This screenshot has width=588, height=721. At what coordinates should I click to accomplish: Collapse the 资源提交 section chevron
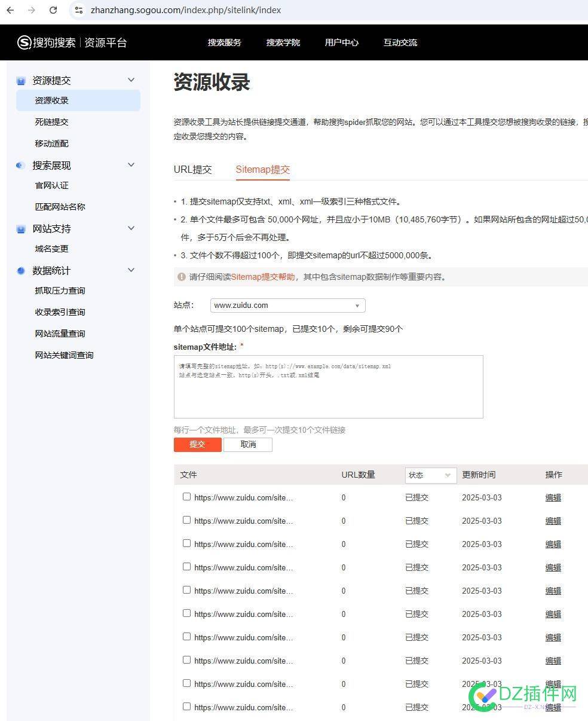[131, 80]
